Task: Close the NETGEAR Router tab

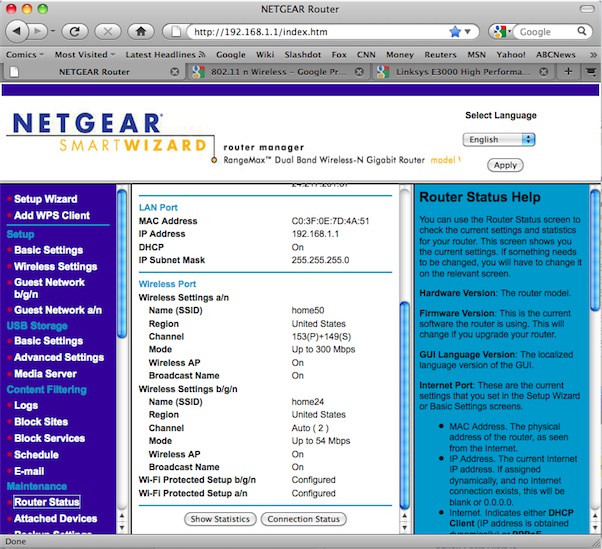Action: click(174, 72)
